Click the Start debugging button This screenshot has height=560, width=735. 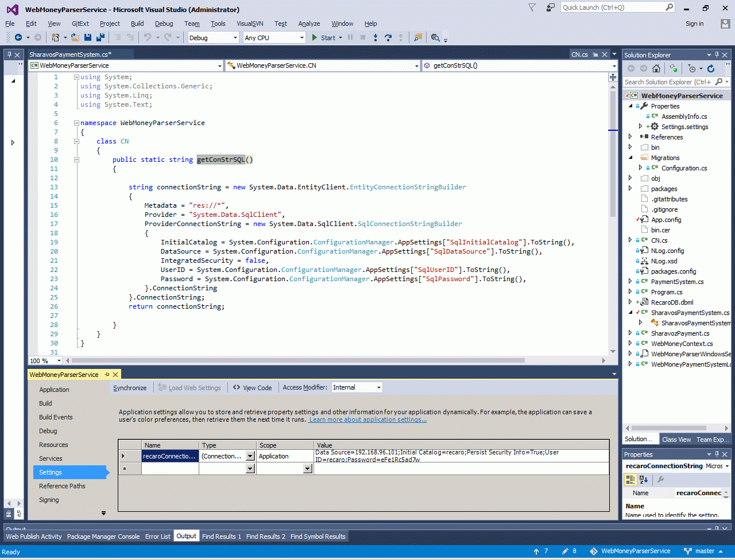323,38
